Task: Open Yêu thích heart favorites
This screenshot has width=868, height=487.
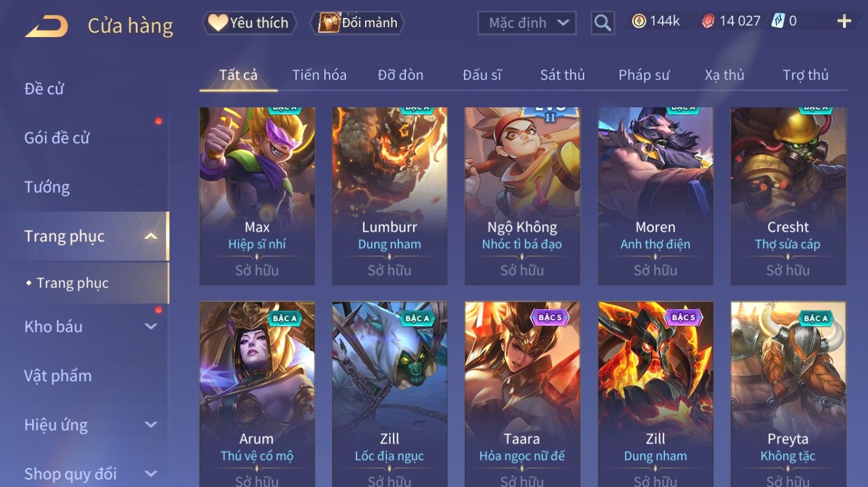Action: click(x=249, y=23)
